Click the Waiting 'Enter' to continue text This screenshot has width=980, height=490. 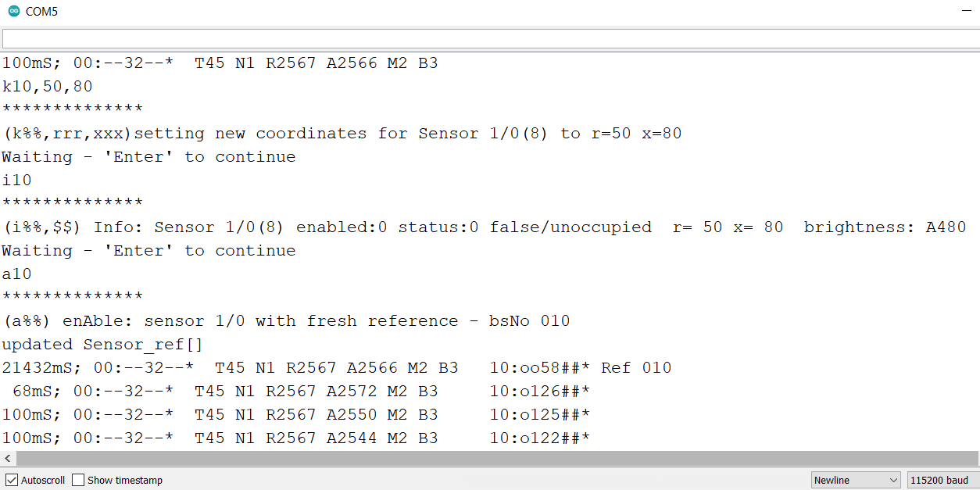[x=148, y=156]
